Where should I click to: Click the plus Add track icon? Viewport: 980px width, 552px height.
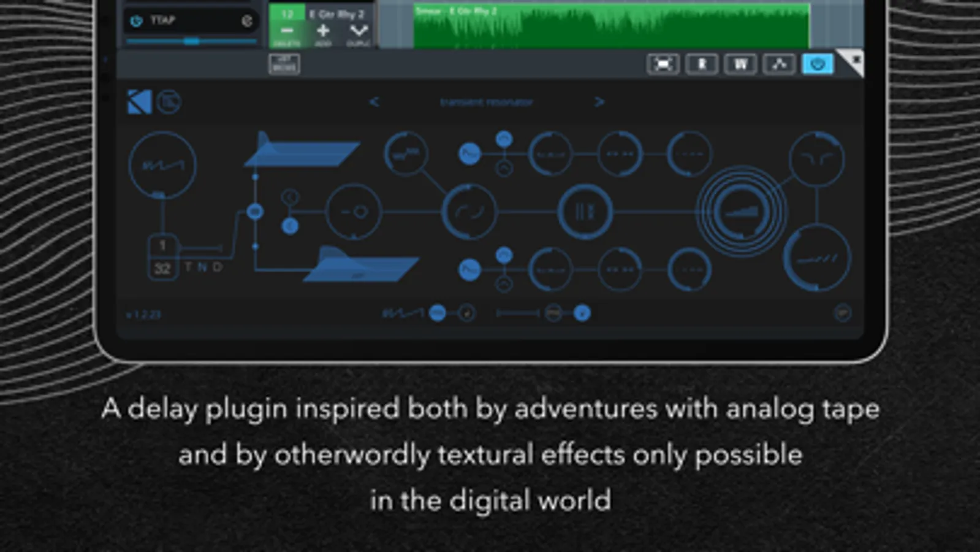pyautogui.click(x=323, y=31)
